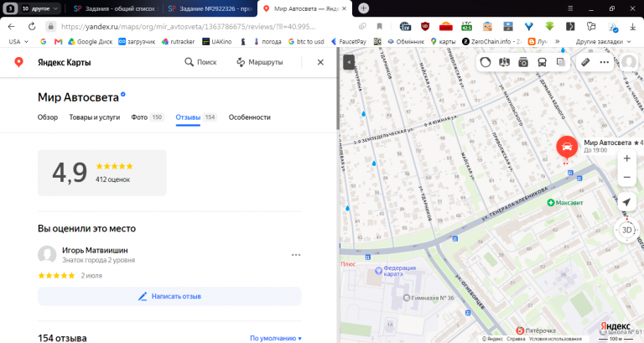Click the address bar URL

(188, 27)
